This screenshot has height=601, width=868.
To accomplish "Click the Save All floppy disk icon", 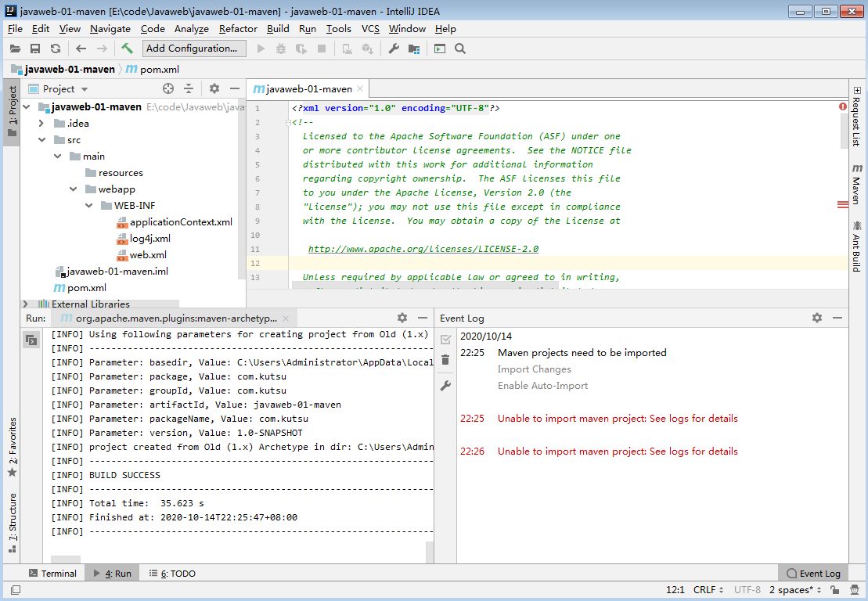I will click(x=34, y=49).
